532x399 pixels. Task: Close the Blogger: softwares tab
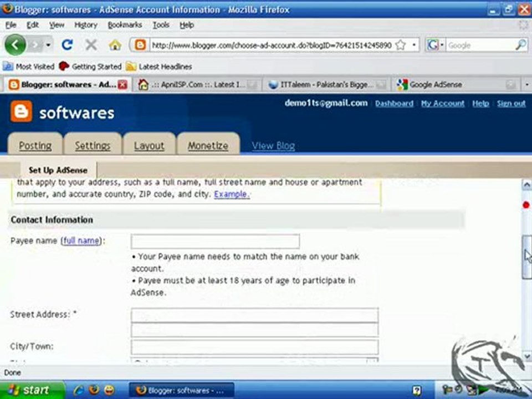click(122, 84)
